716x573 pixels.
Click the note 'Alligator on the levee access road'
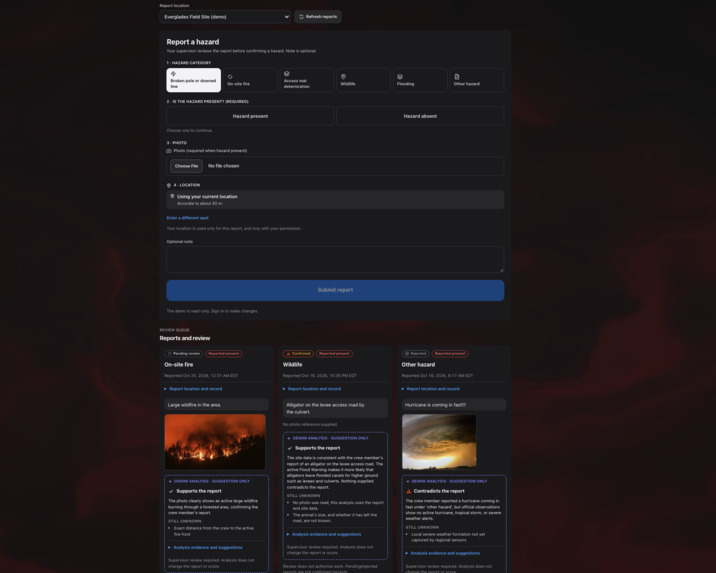pyautogui.click(x=335, y=408)
